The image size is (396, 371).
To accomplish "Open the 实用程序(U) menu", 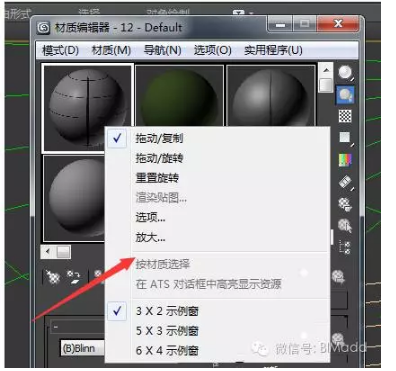I will point(273,50).
